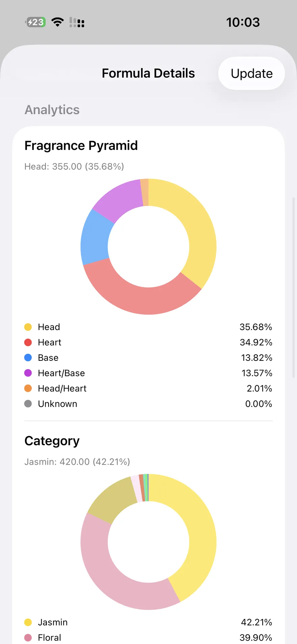Click the Wi-Fi status icon
The image size is (297, 644).
[58, 22]
